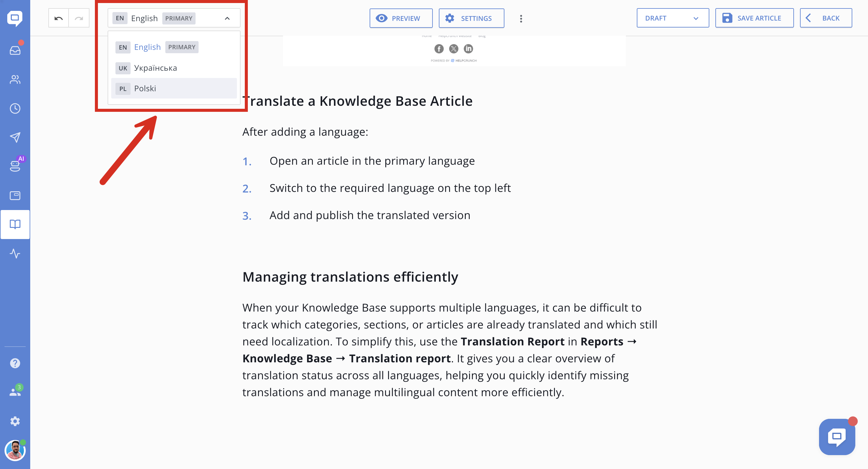Open the Knowledge Base book icon
The image size is (868, 469).
[15, 224]
